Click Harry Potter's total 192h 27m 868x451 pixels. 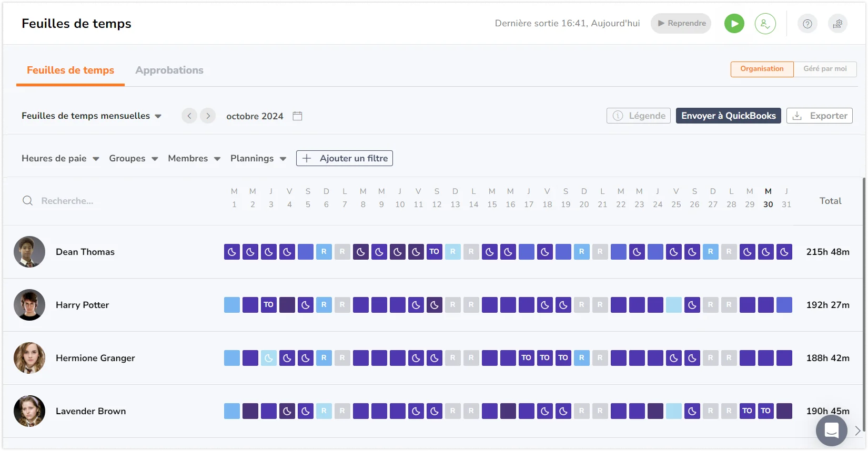tap(828, 305)
